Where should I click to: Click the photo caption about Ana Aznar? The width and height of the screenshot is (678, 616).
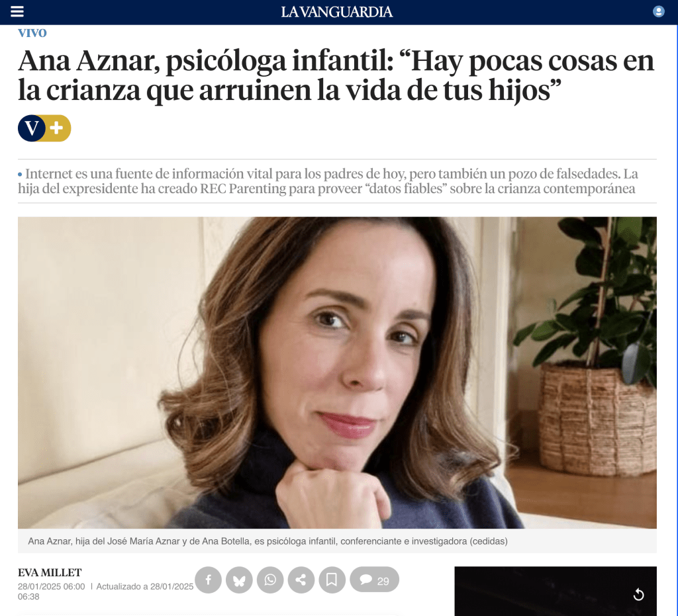click(x=267, y=541)
